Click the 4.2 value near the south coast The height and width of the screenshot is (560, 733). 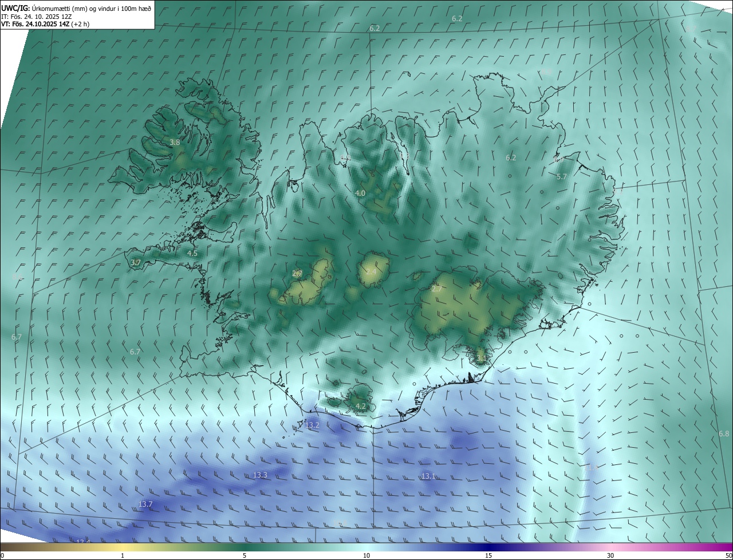coord(361,407)
